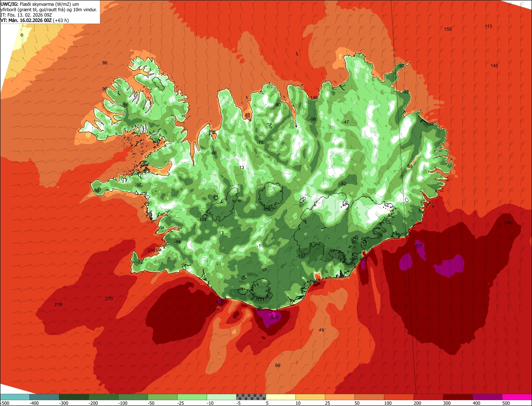Click the map value 113
Image resolution: width=532 pixels, height=406 pixels.
point(488,26)
